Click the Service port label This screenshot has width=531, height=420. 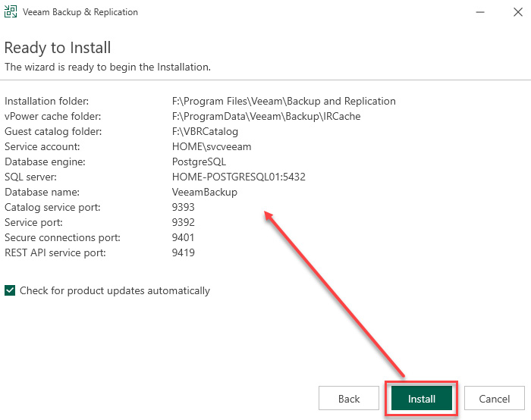(33, 222)
